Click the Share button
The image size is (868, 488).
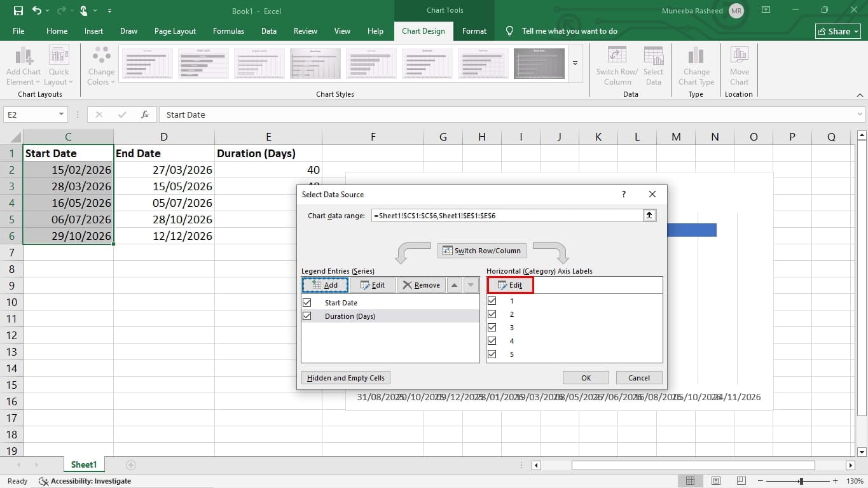coord(838,31)
